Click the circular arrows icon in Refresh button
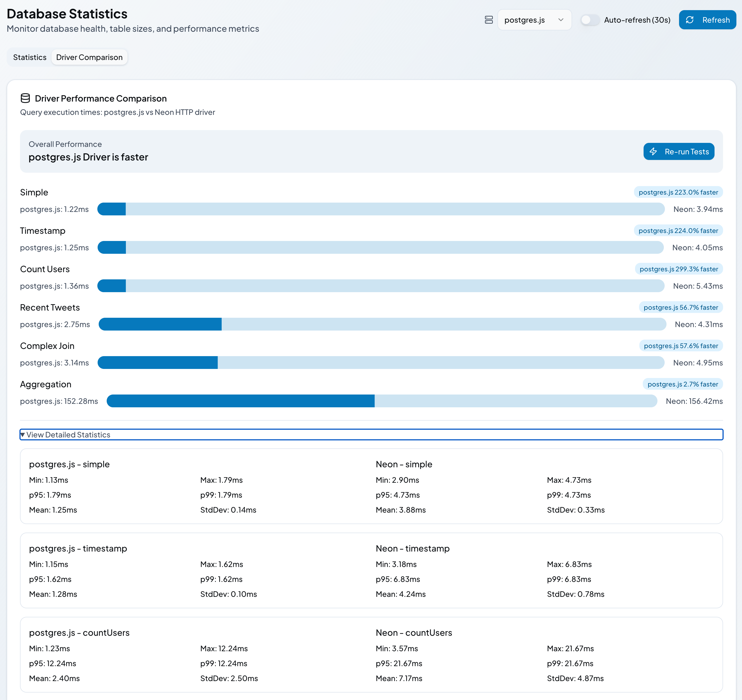The height and width of the screenshot is (700, 742). 690,20
